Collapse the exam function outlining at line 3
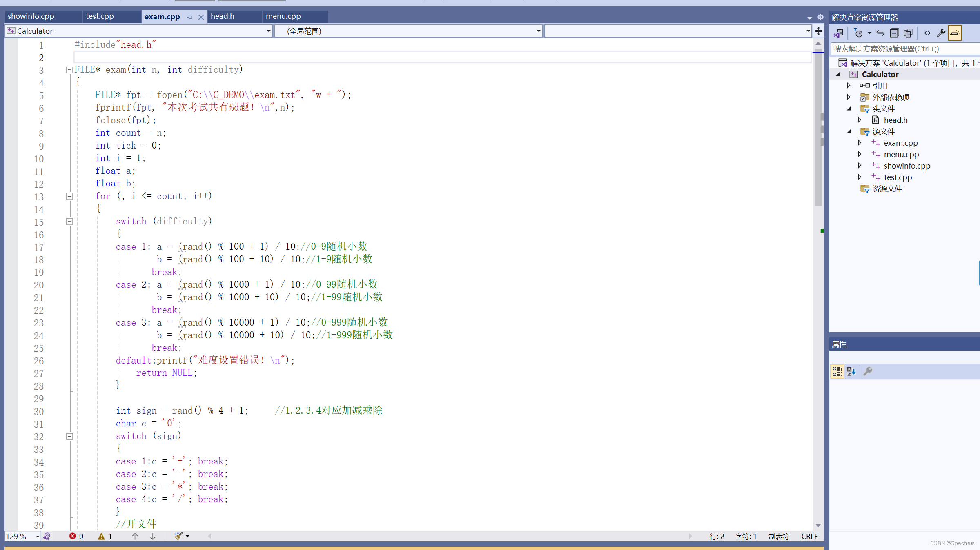 point(69,70)
